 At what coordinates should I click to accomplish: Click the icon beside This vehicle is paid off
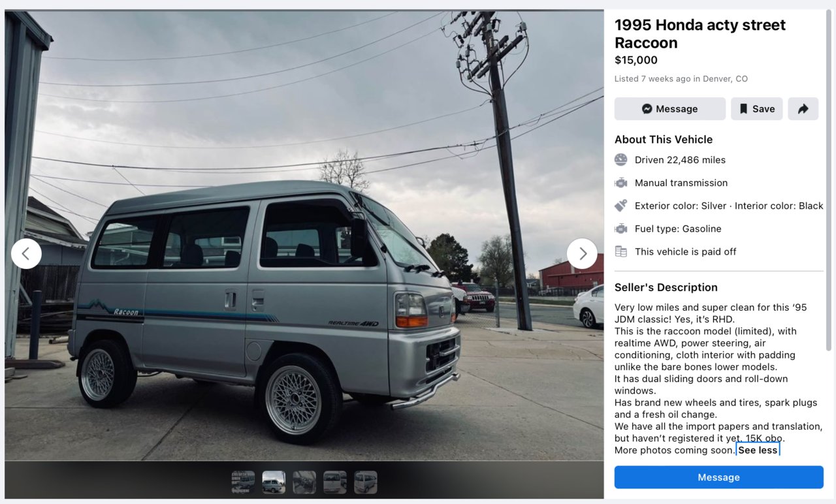pos(620,251)
